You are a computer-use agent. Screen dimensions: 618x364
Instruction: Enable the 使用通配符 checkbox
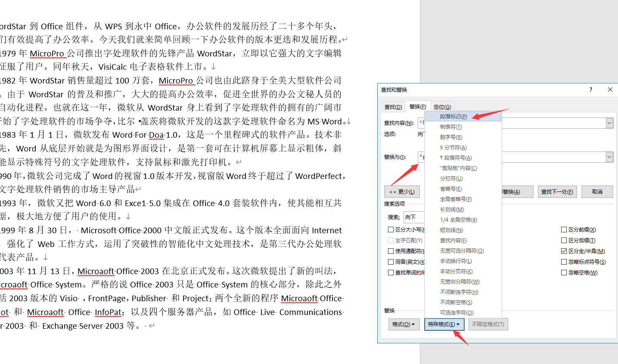(391, 251)
